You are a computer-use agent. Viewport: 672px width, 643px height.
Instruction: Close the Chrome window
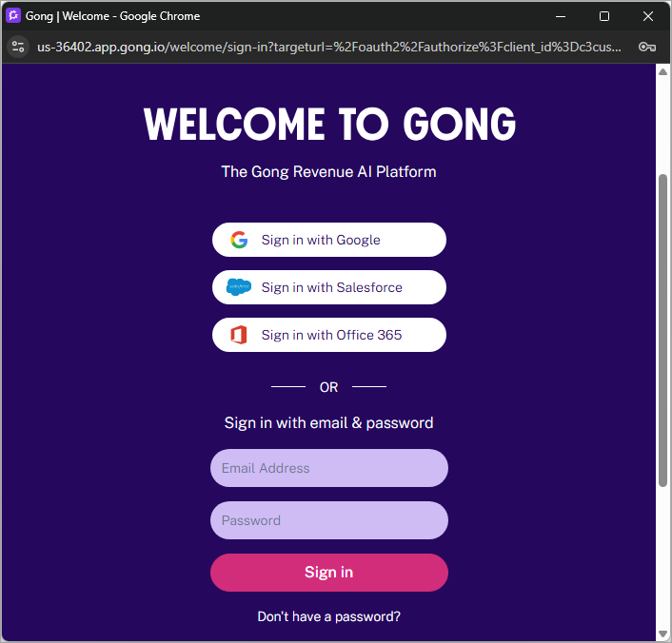point(648,16)
